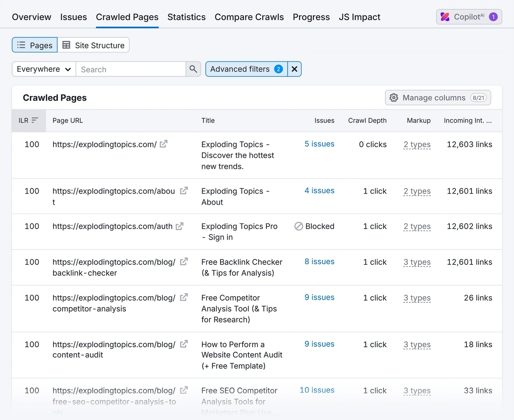
Task: Open the Progress tab
Action: pyautogui.click(x=311, y=17)
